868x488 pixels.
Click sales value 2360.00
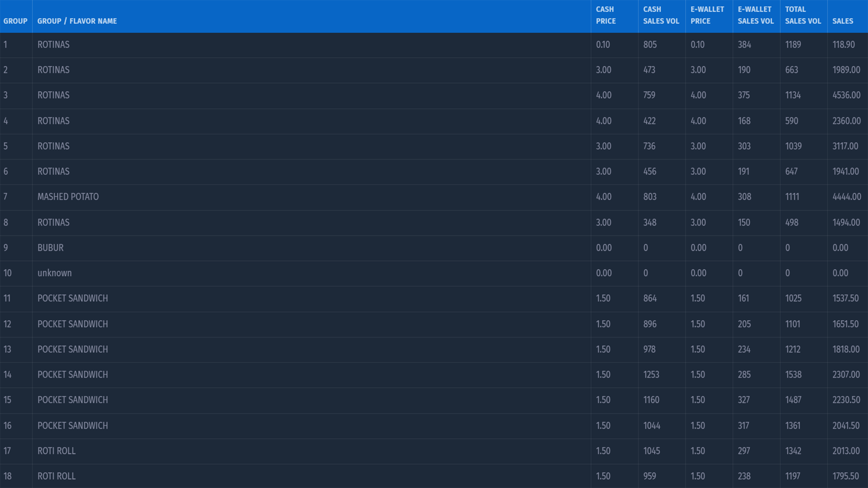tap(846, 121)
